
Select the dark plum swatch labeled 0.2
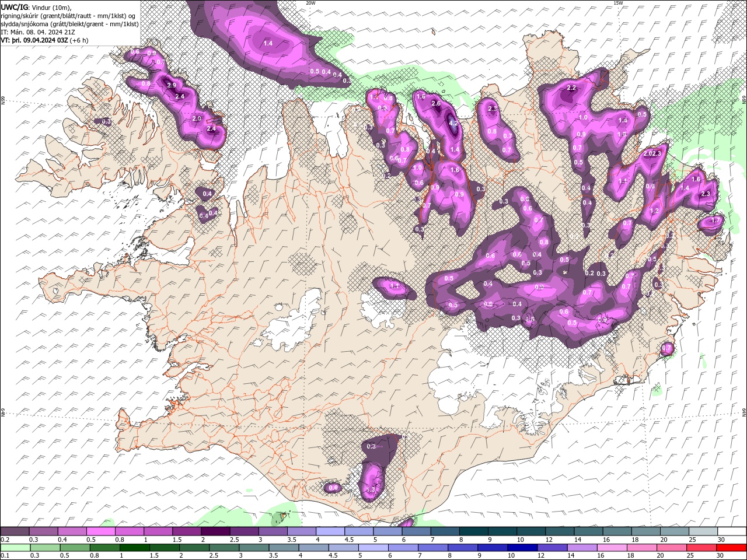pos(15,532)
